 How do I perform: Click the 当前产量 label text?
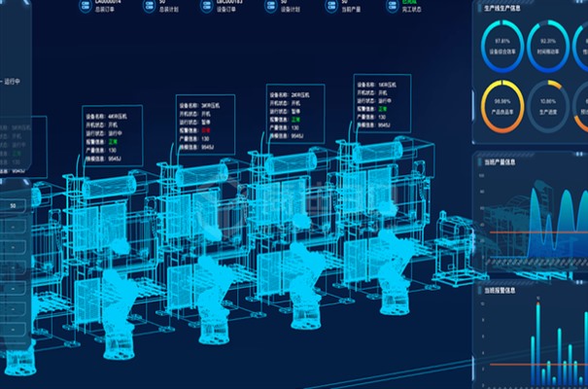[351, 10]
